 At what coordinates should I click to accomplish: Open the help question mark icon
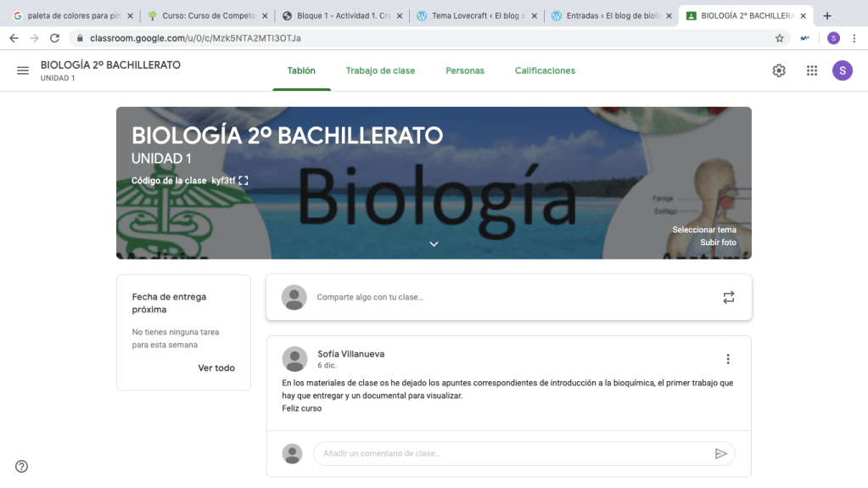click(21, 467)
